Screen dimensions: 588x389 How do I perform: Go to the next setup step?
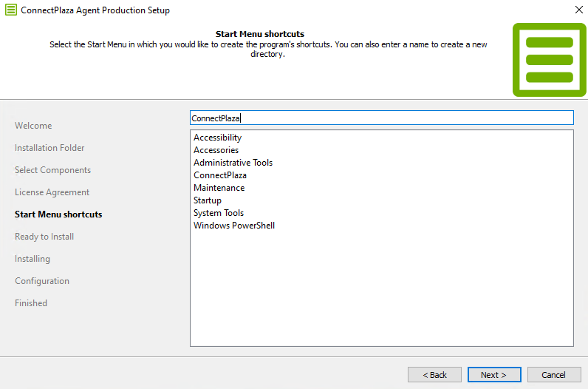click(494, 375)
